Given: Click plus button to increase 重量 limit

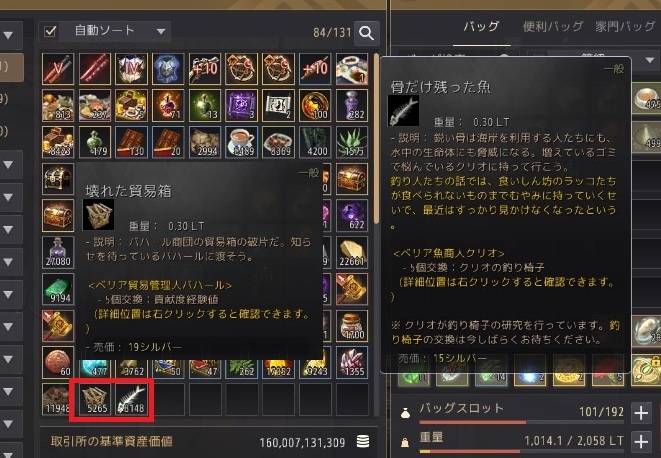Looking at the screenshot, I should pyautogui.click(x=642, y=442).
